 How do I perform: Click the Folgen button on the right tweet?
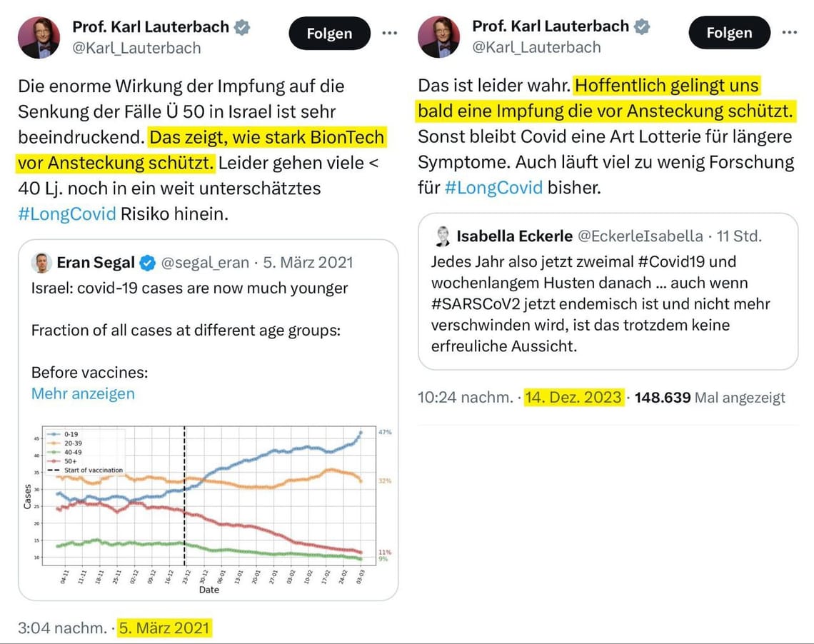click(729, 33)
